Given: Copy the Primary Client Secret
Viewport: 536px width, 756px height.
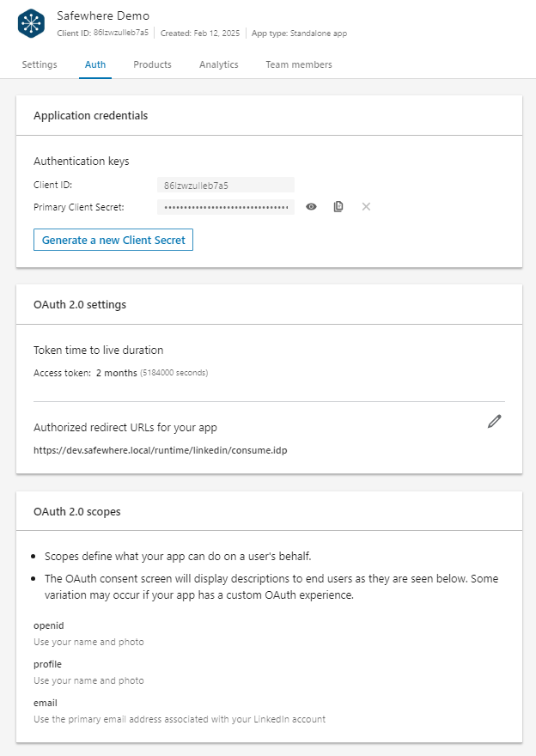Looking at the screenshot, I should (x=338, y=207).
